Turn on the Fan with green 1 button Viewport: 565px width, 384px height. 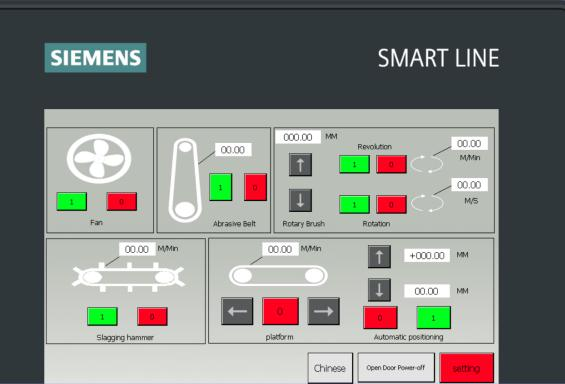click(x=72, y=202)
